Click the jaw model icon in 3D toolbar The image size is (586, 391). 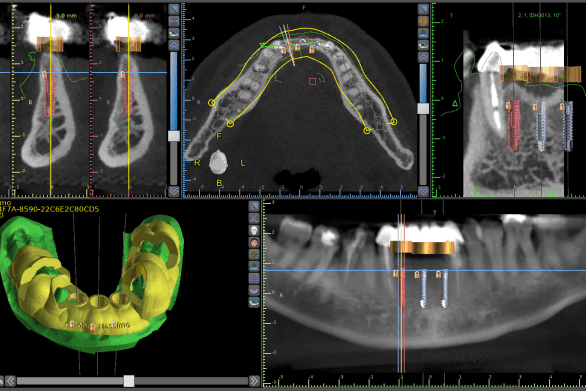[x=254, y=290]
